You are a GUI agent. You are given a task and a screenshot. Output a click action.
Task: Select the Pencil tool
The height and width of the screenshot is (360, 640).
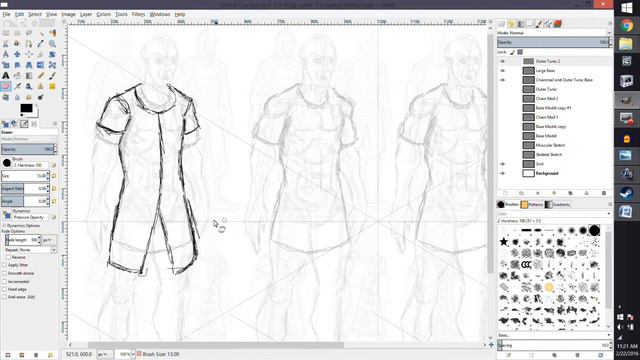click(41, 76)
